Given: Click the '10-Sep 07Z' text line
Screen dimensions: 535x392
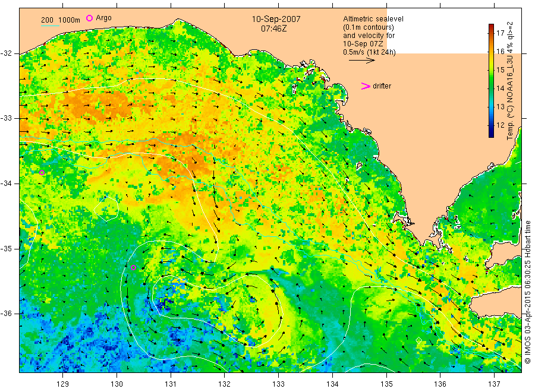Looking at the screenshot, I should click(x=363, y=44).
